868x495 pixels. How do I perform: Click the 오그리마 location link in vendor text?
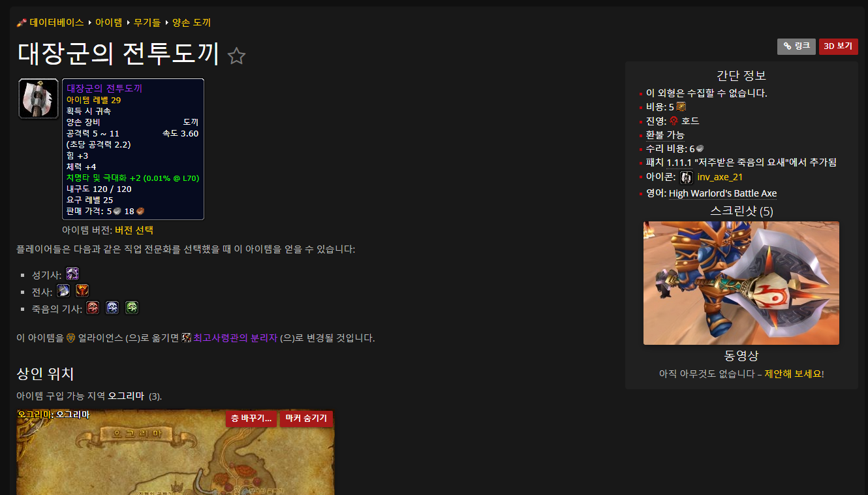click(126, 396)
